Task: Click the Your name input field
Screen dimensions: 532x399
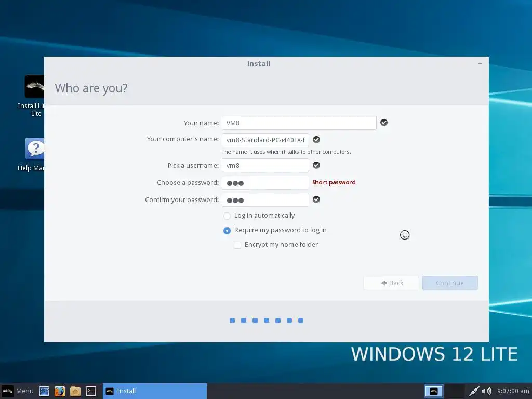Action: coord(299,123)
